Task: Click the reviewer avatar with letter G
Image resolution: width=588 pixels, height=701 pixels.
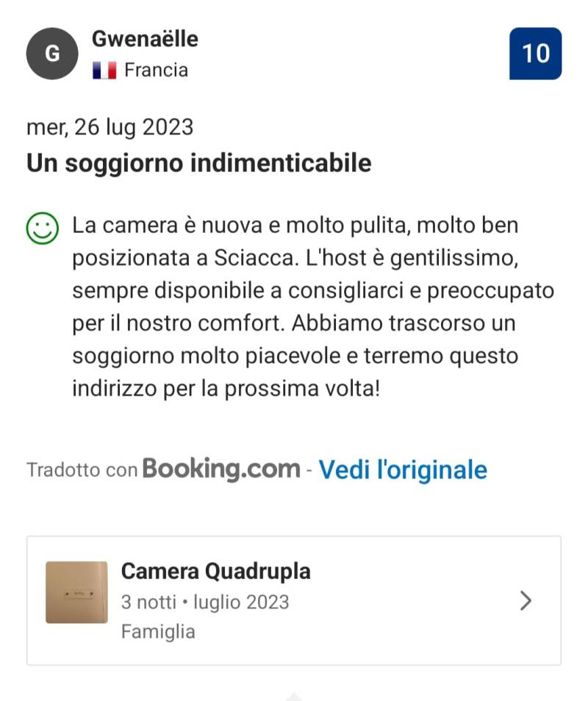Action: click(51, 54)
